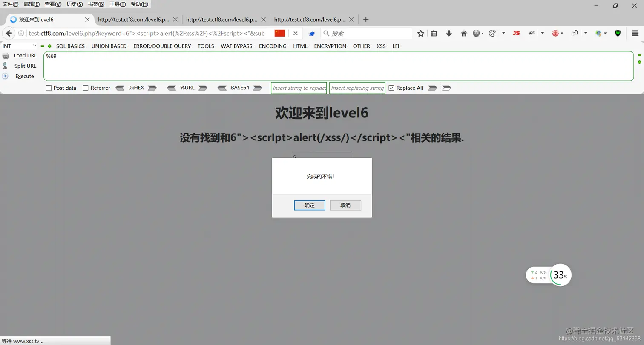The width and height of the screenshot is (644, 345).
Task: Open the Wappalyzer shield icon
Action: [618, 33]
